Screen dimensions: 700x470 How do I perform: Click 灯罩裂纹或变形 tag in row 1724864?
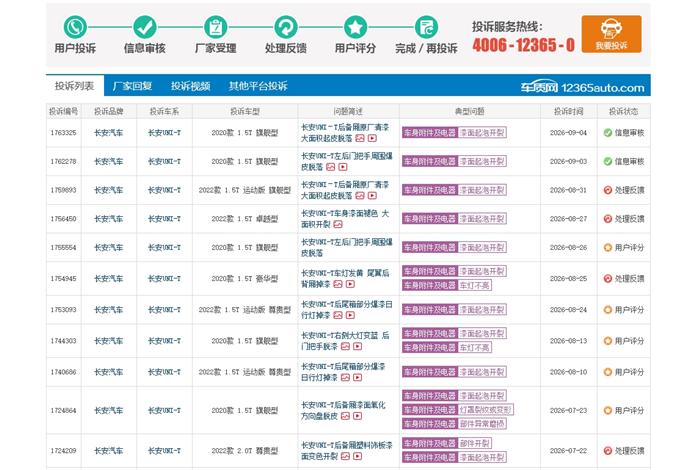point(486,410)
